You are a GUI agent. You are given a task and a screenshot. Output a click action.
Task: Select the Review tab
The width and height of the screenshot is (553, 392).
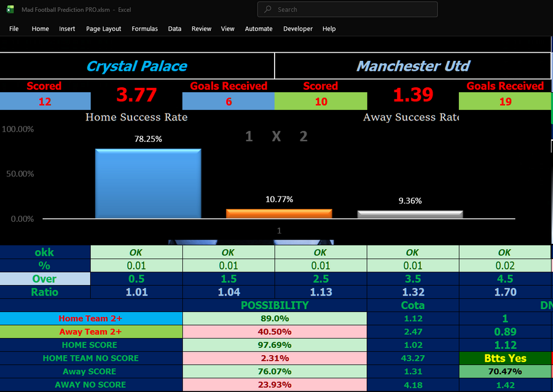click(x=201, y=28)
